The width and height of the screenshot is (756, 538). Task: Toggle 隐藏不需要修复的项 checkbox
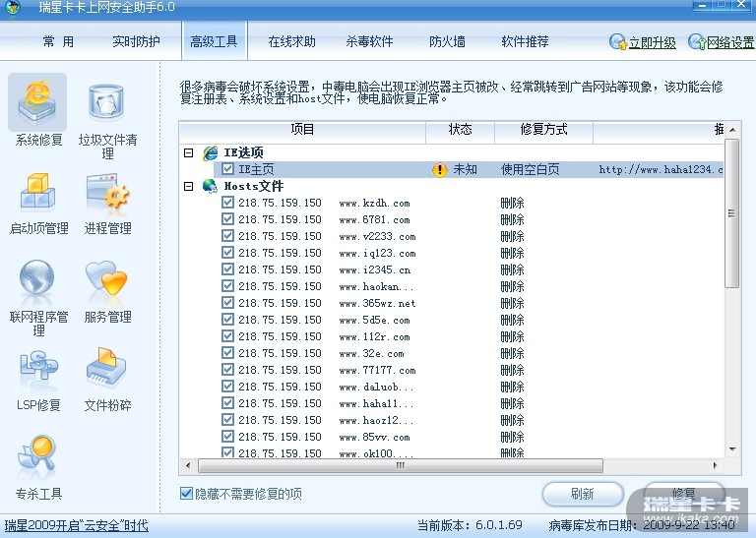pyautogui.click(x=186, y=493)
